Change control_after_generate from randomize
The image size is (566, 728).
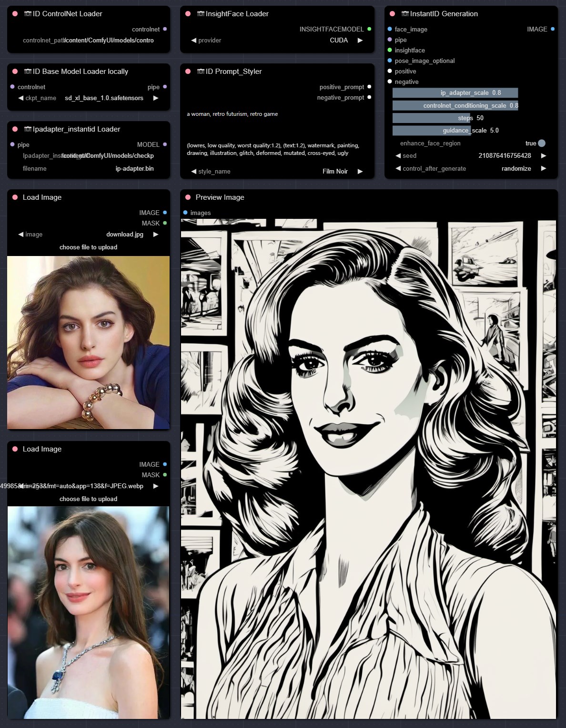click(544, 168)
